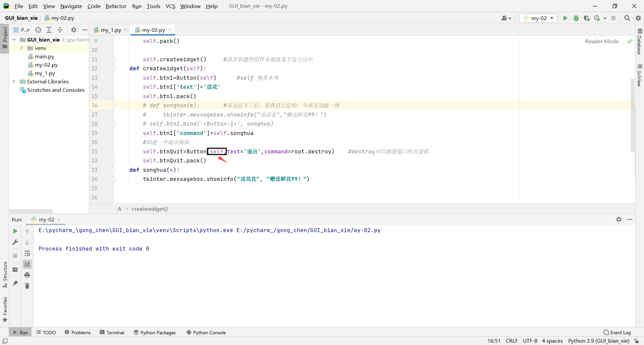Image resolution: width=644 pixels, height=345 pixels.
Task: Open the Refactor menu
Action: click(x=116, y=6)
